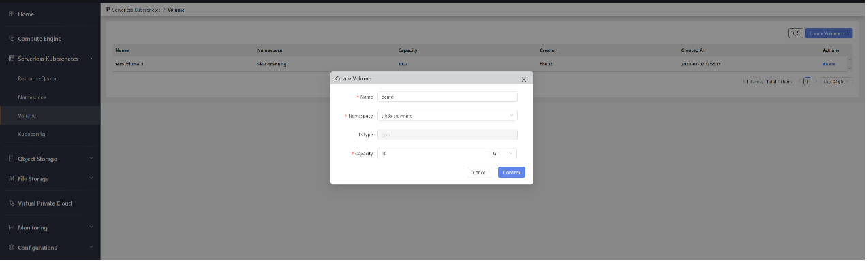Screen dimensions: 868x262
Task: Click the disabled FsType field
Action: (x=448, y=135)
